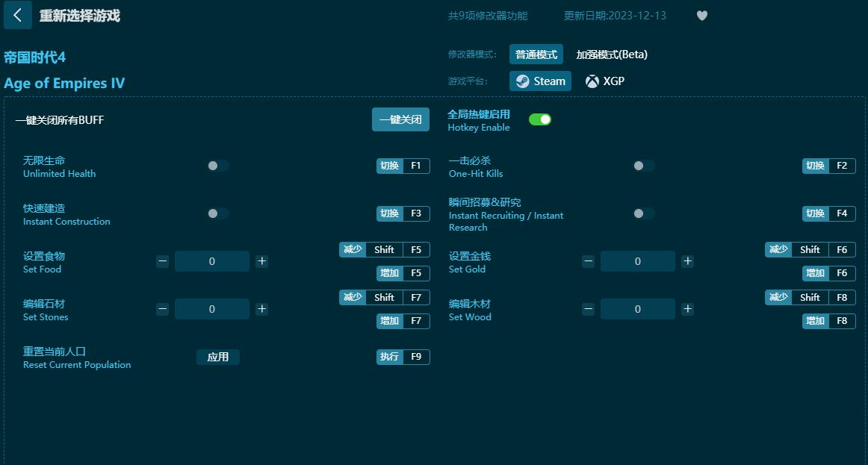Click the Reset Current Population label

coord(77,365)
